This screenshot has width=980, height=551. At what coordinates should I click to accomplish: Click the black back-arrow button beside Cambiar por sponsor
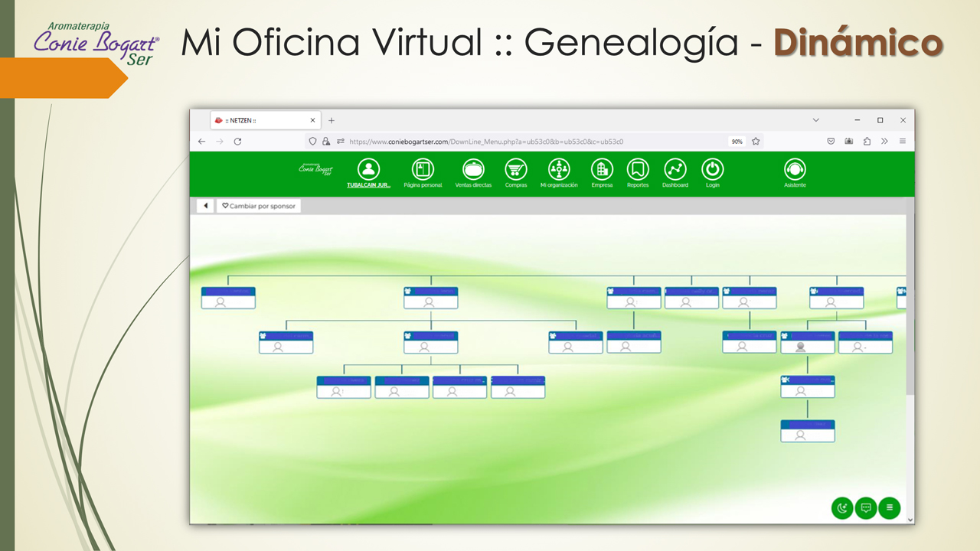click(x=205, y=206)
